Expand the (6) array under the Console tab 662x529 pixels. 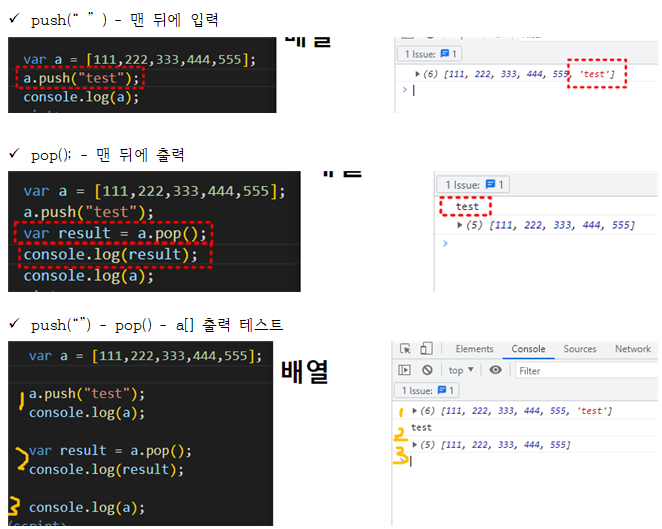pos(415,411)
